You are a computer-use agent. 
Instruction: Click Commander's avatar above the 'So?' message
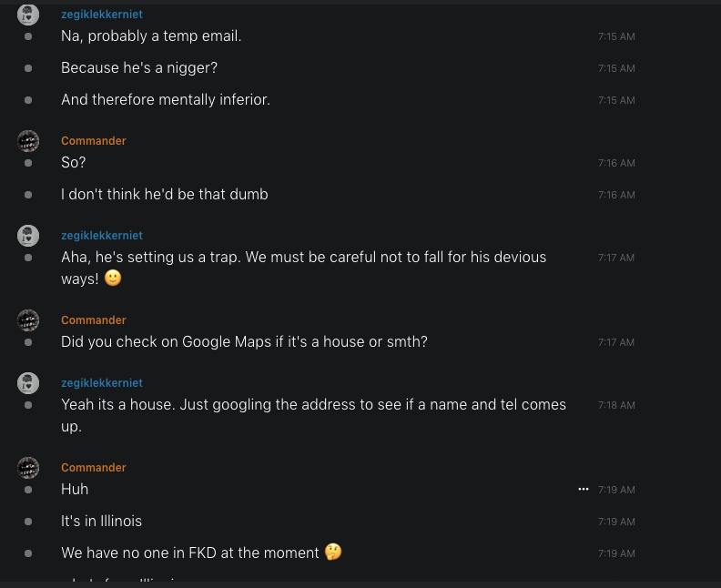(28, 141)
